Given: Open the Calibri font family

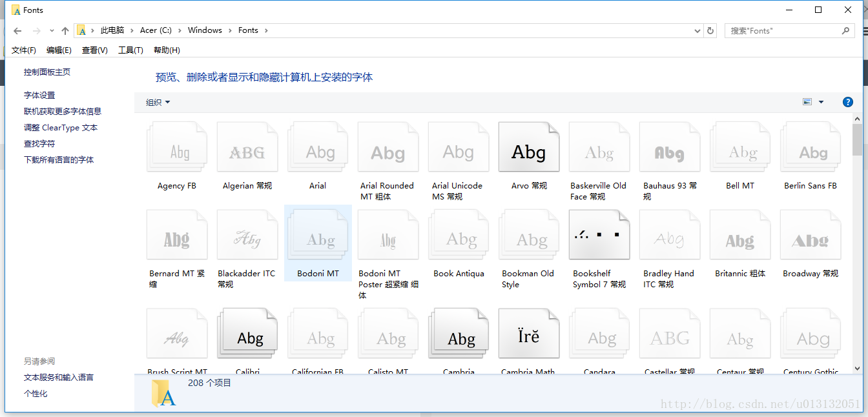Looking at the screenshot, I should click(x=247, y=333).
